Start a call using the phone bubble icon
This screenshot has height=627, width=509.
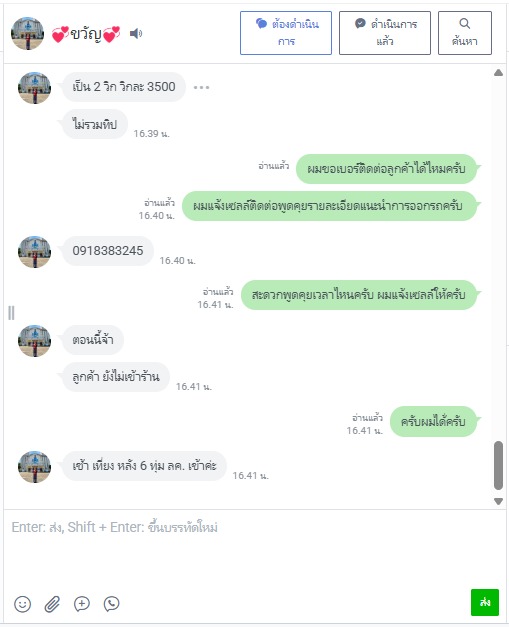coord(112,604)
